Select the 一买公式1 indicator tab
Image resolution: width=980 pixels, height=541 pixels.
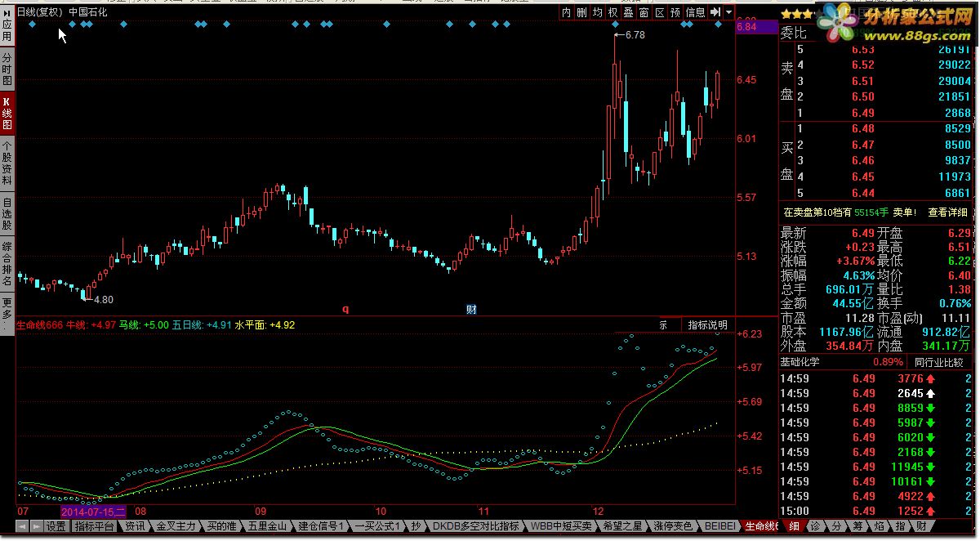tap(379, 526)
